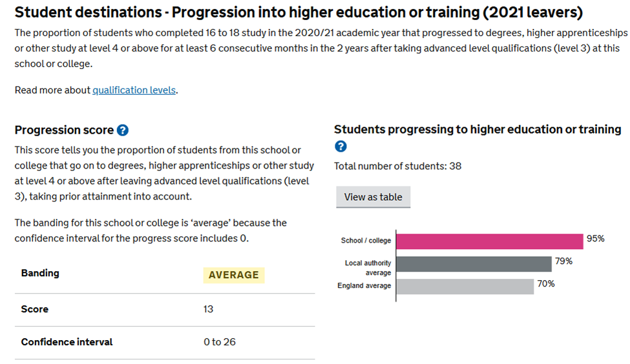Select the Score value 13
Screen dimensions: 630x364
pyautogui.click(x=208, y=309)
